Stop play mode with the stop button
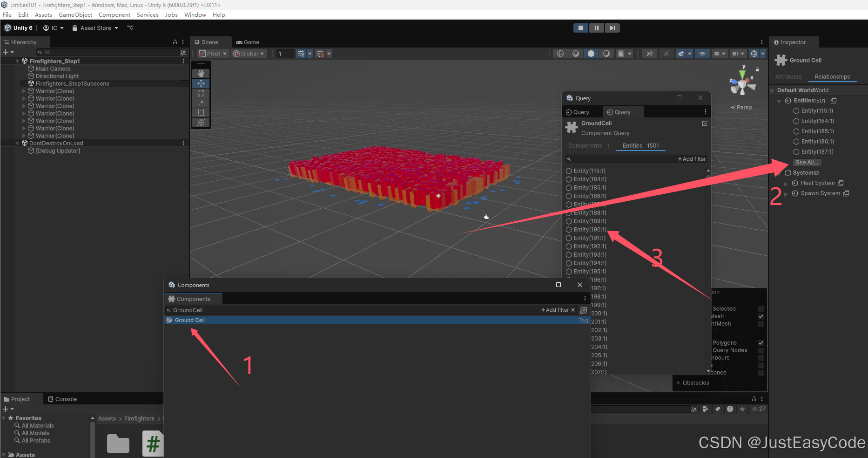868x458 pixels. (581, 28)
